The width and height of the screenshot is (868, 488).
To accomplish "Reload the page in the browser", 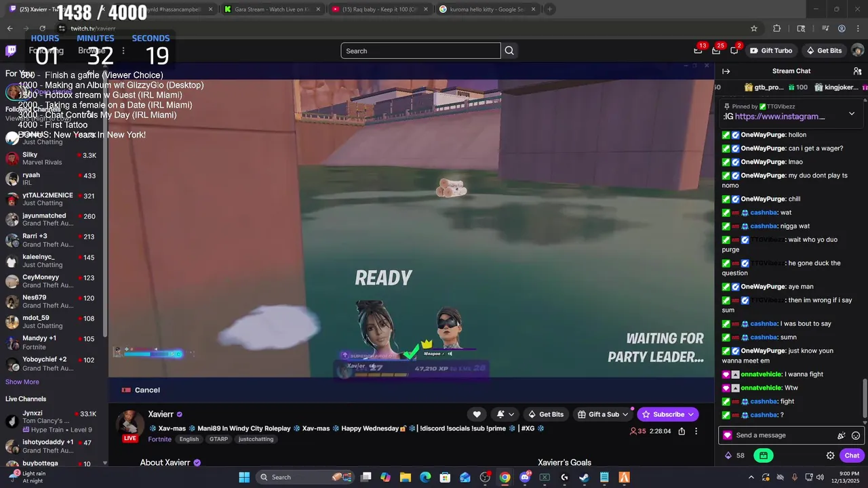I will tap(43, 28).
